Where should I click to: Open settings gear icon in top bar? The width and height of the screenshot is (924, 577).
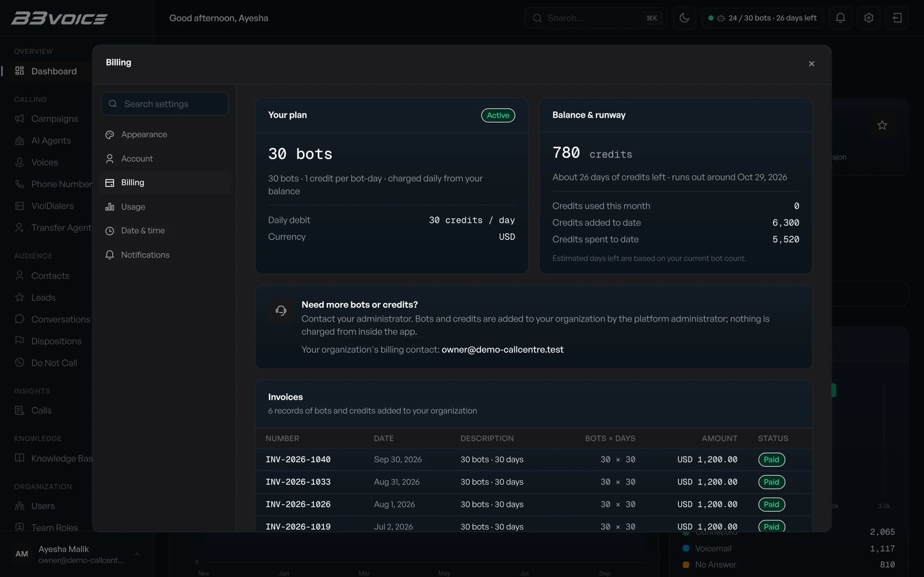click(869, 18)
